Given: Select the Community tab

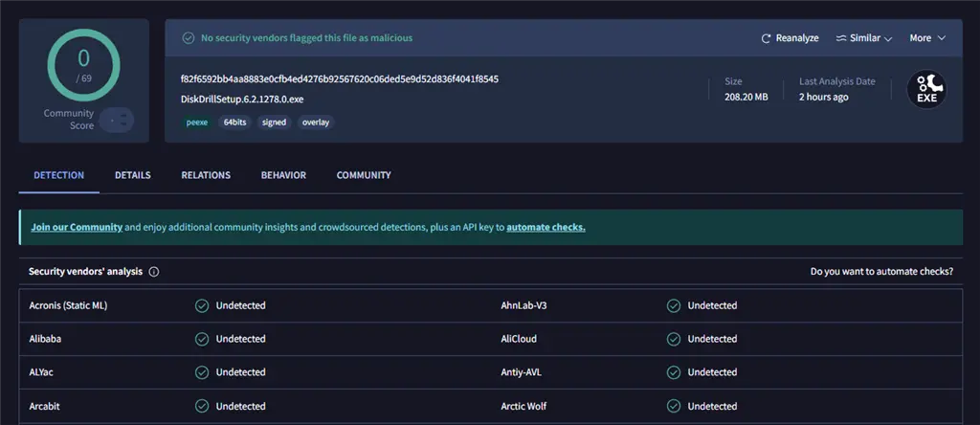Looking at the screenshot, I should [364, 176].
